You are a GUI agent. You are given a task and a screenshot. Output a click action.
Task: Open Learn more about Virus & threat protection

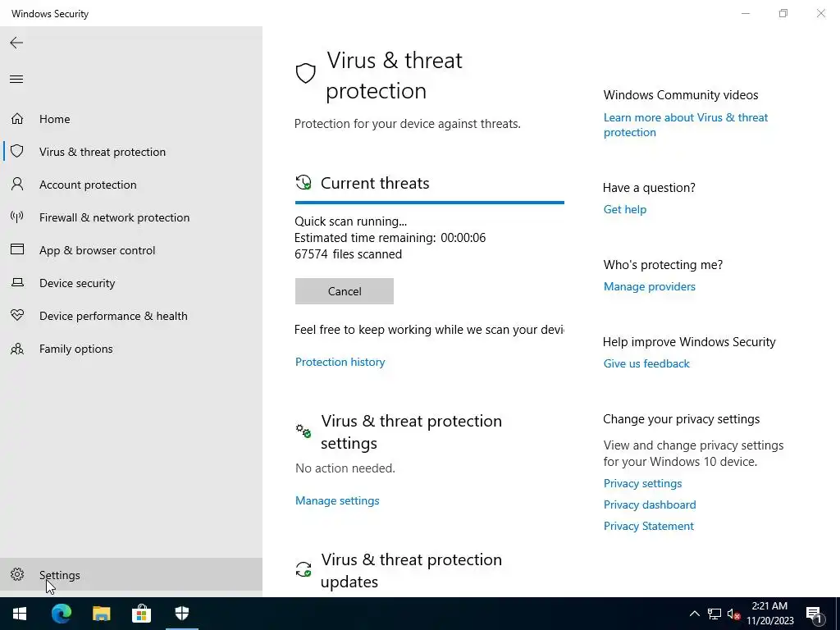pos(686,125)
